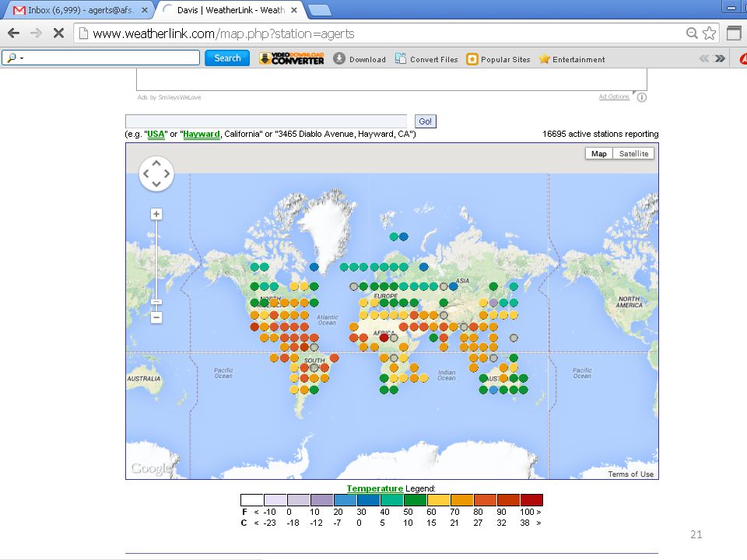Select the Davis WeatherLink tab
This screenshot has height=560, width=747.
(x=232, y=10)
